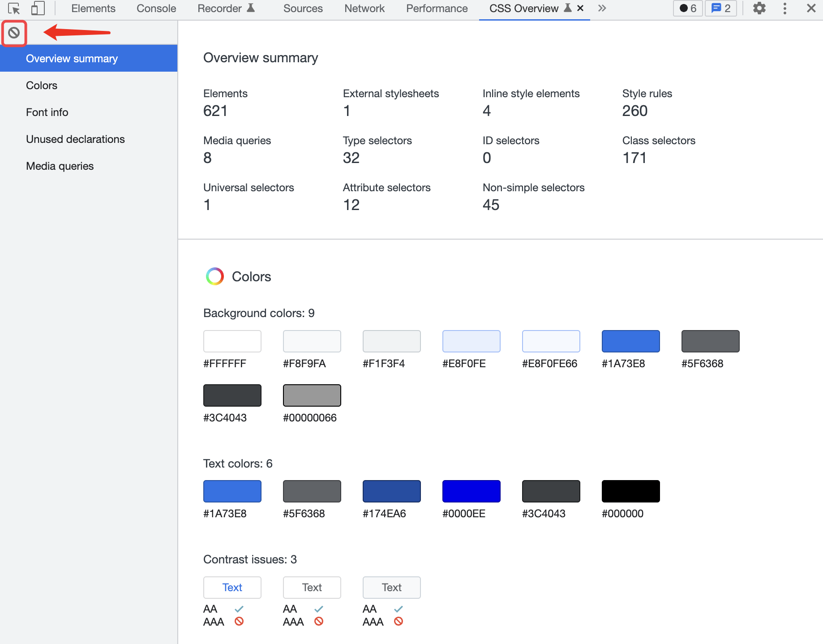Click the #1A73E8 background color swatch

630,341
